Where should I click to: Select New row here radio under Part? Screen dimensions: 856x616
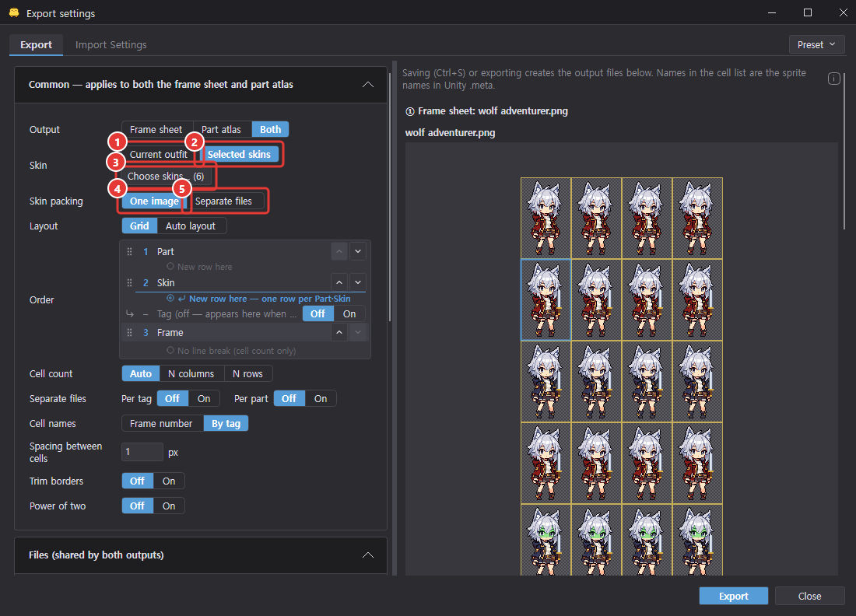[x=170, y=266]
